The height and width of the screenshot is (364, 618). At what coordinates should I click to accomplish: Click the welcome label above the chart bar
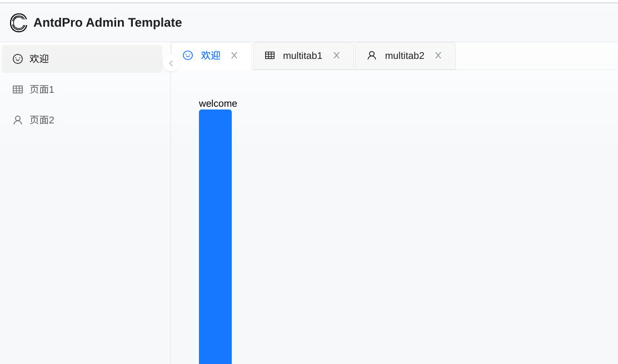point(218,103)
